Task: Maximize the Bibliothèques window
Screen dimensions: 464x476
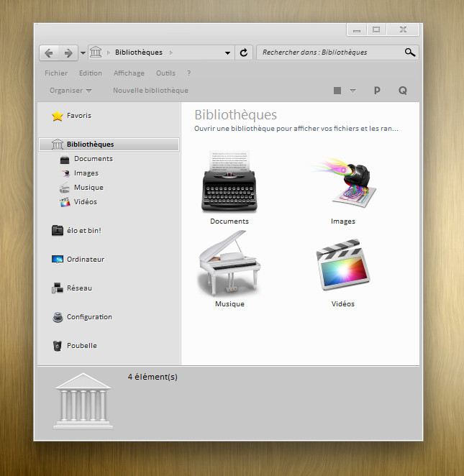Action: tap(376, 29)
